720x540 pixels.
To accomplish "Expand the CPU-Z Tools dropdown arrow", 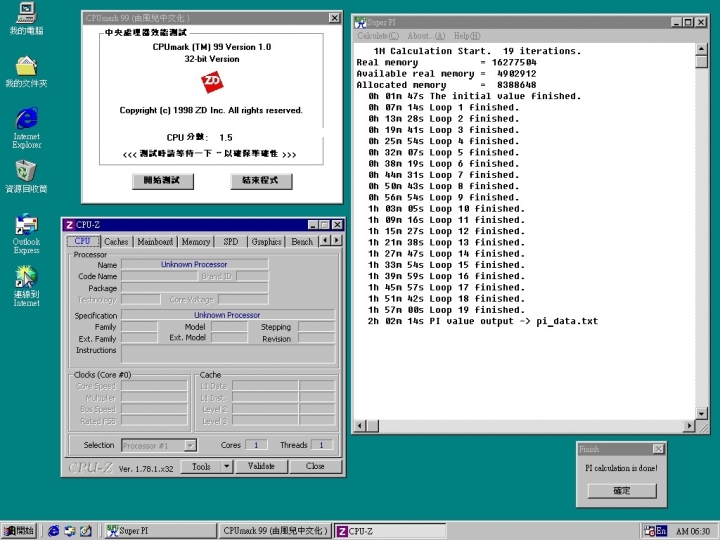I will tap(226, 466).
